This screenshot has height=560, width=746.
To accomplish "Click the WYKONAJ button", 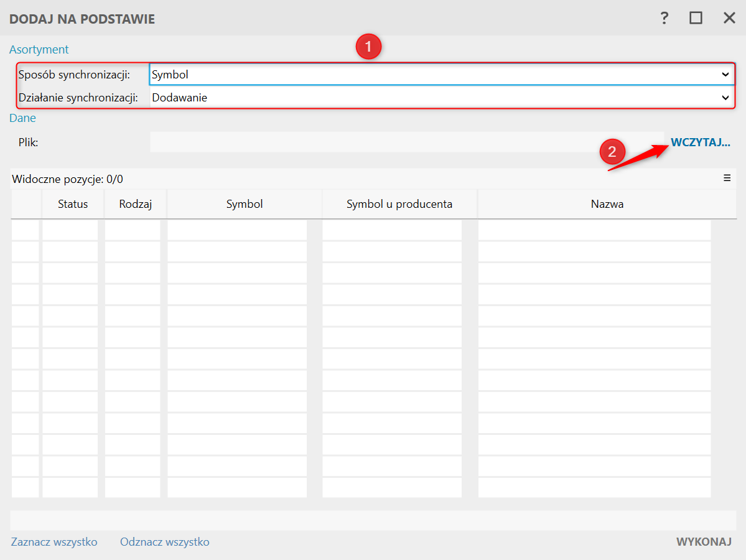I will [x=704, y=542].
